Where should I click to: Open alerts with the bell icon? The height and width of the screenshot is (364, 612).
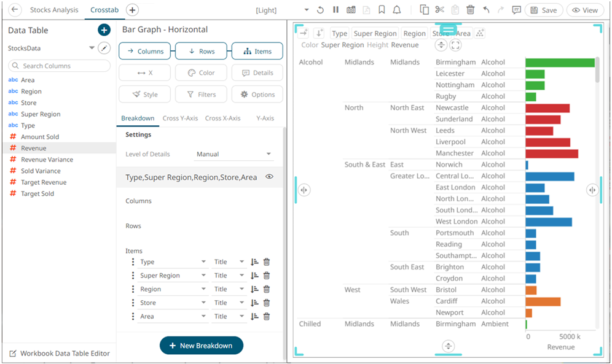tap(396, 10)
